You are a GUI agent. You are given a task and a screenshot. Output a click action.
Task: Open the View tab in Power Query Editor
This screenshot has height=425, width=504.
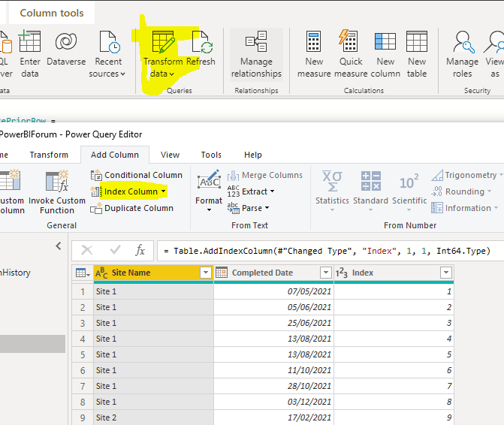point(170,155)
